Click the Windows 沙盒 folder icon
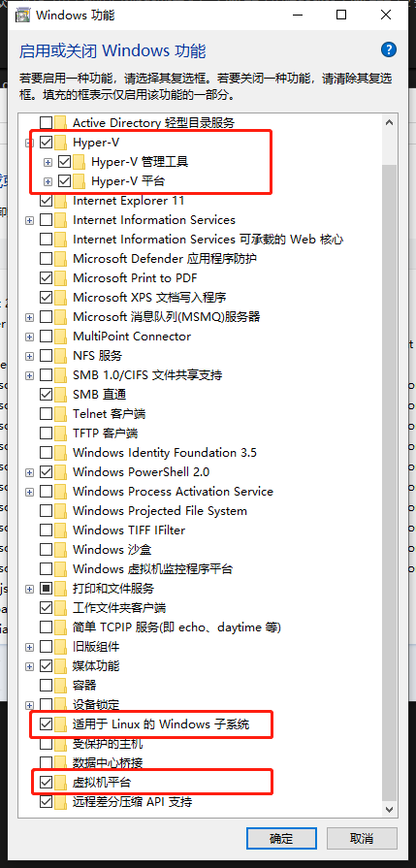Screen dimensions: 416x868 (x=61, y=550)
